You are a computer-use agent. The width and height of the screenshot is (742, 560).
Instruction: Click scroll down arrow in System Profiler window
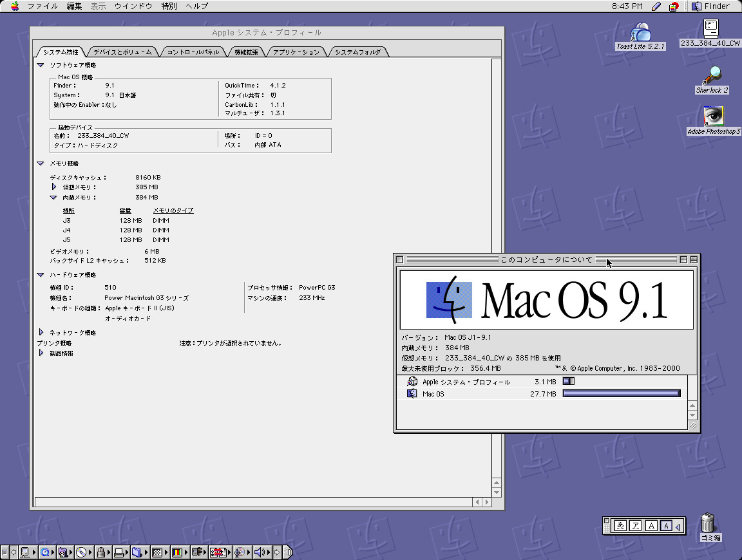(x=497, y=492)
